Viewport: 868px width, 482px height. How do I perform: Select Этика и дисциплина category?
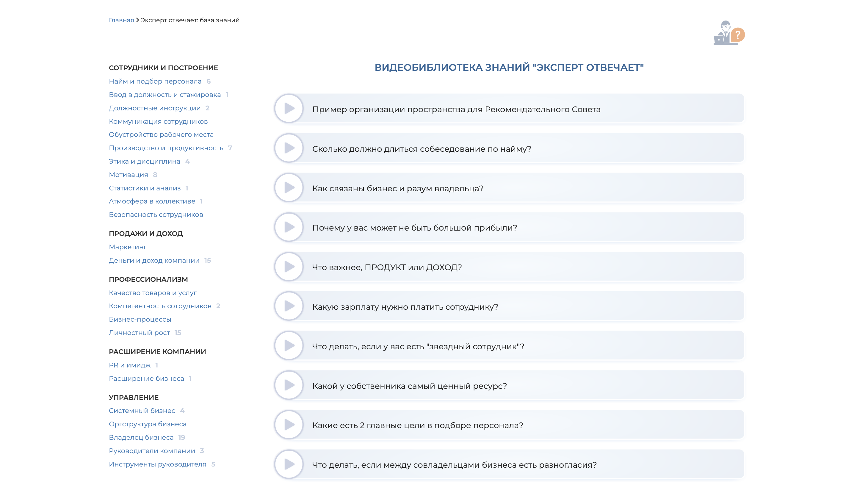point(144,162)
